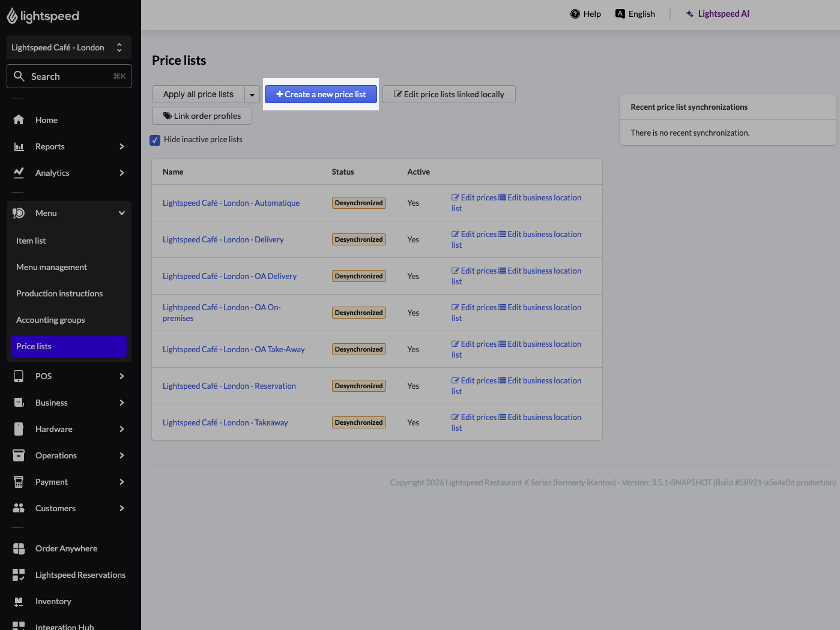Click the Reports bar chart icon

[x=19, y=146]
